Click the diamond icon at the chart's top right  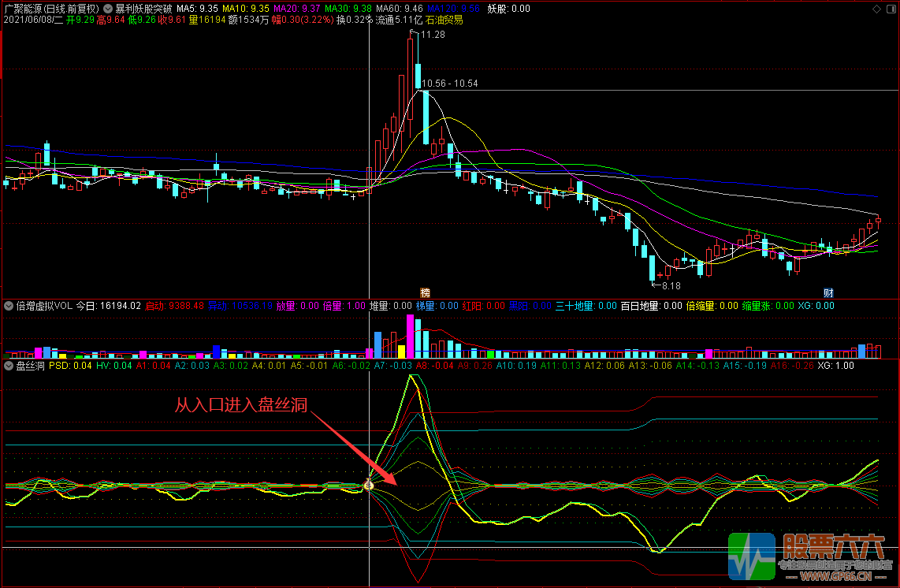coord(876,9)
